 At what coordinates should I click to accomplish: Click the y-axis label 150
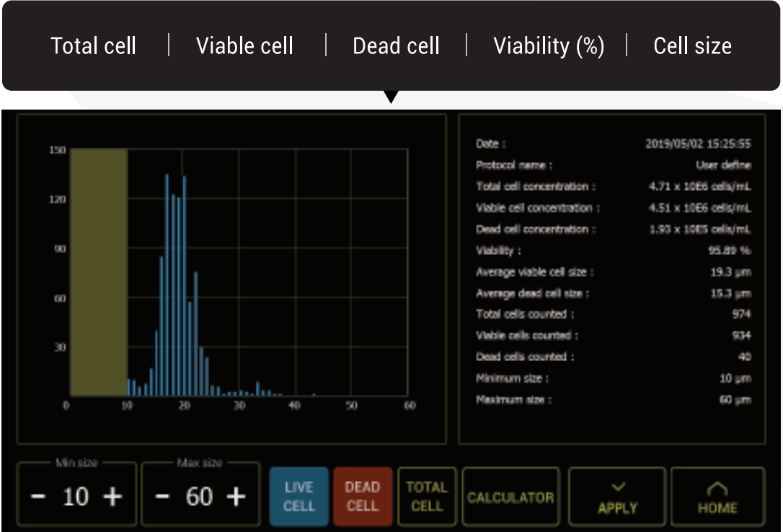[x=58, y=150]
